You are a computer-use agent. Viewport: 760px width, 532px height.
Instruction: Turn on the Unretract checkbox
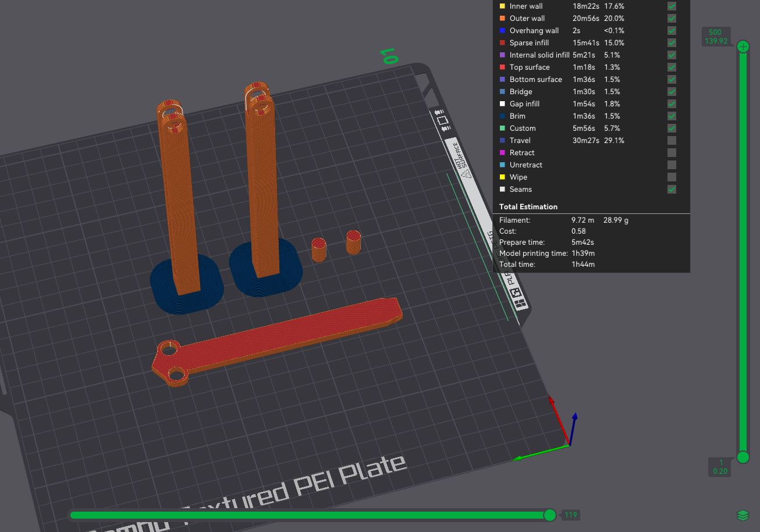(x=672, y=165)
